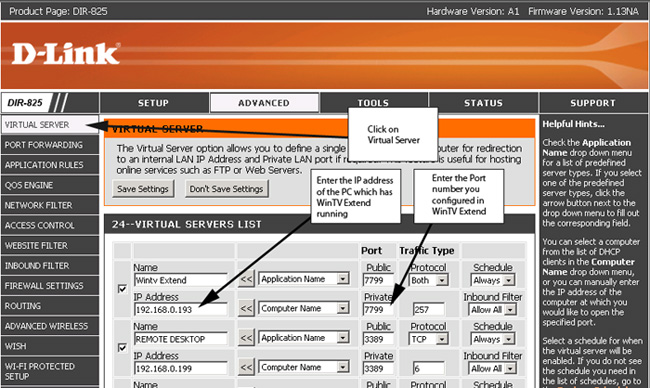Click the 24--VIRTUAL SERVERS LIST heading
The image size is (650, 388).
(x=187, y=224)
